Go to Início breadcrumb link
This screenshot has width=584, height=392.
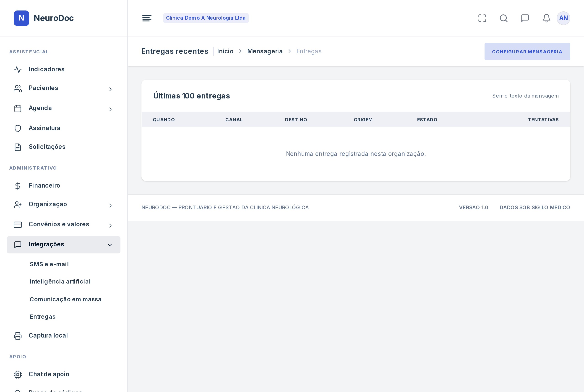[225, 51]
